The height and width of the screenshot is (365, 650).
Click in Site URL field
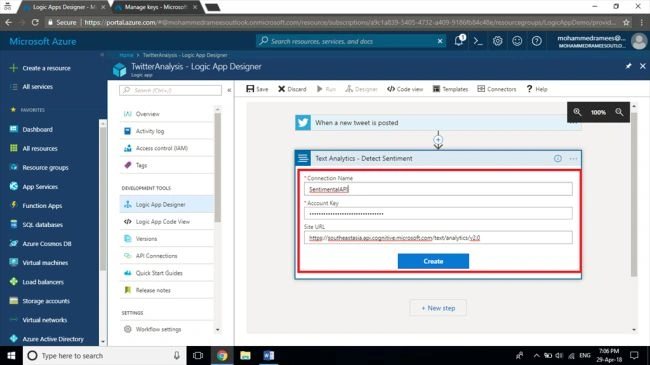coord(438,238)
